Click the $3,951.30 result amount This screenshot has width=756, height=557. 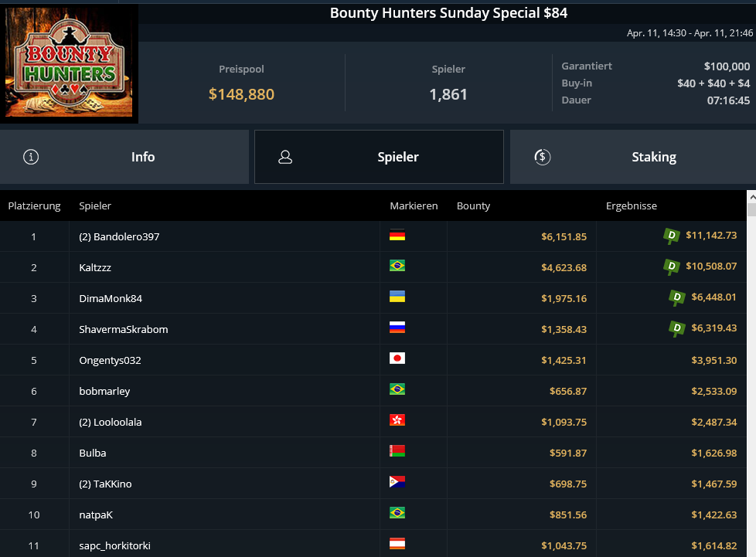(x=714, y=360)
